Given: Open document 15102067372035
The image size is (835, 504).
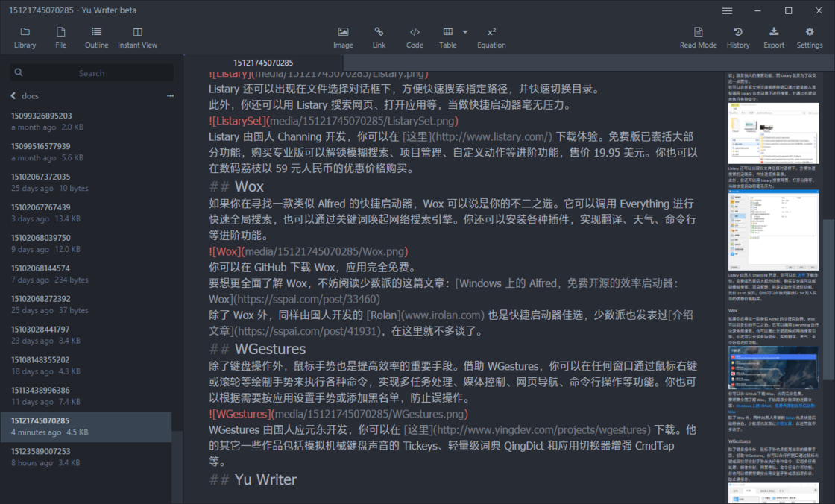Looking at the screenshot, I should 86,182.
